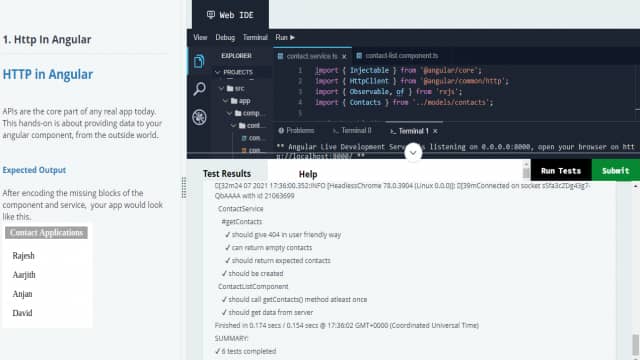The image size is (640, 360).
Task: Click code line 2 importing HttpClient
Action: (x=412, y=81)
